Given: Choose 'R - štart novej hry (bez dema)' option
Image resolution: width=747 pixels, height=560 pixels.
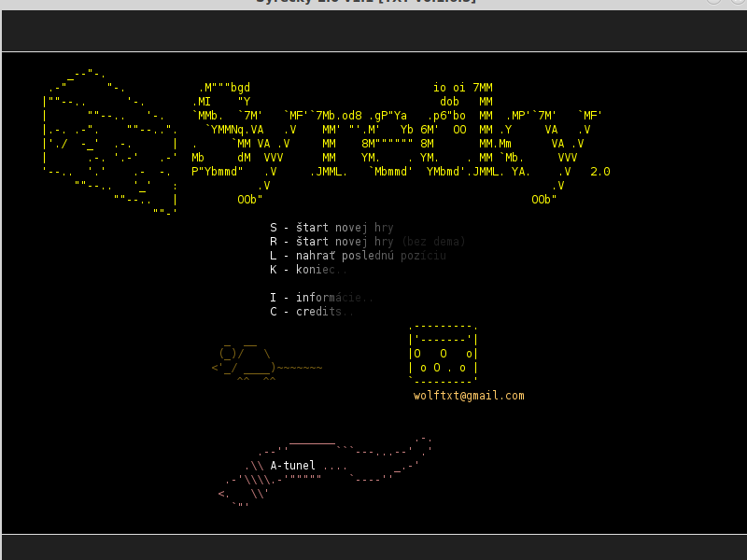Looking at the screenshot, I should pos(367,242).
